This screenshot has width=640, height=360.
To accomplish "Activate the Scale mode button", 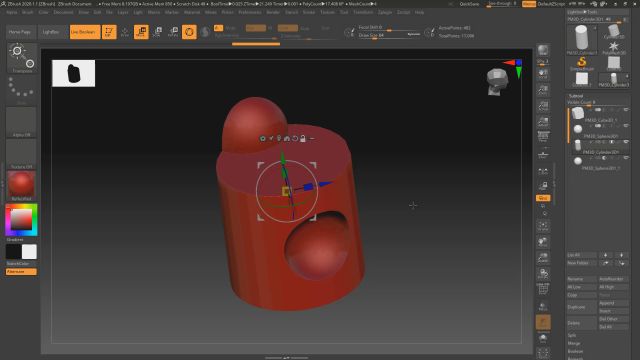I will tap(157, 32).
